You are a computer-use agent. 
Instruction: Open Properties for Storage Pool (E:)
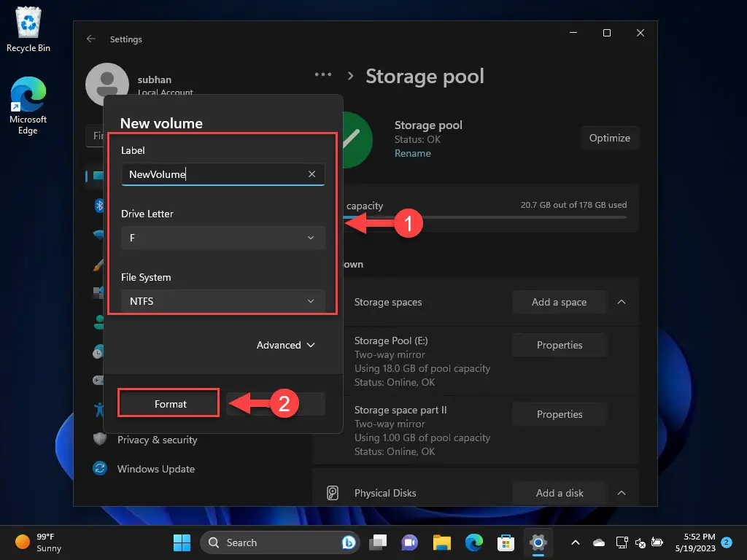(x=560, y=345)
